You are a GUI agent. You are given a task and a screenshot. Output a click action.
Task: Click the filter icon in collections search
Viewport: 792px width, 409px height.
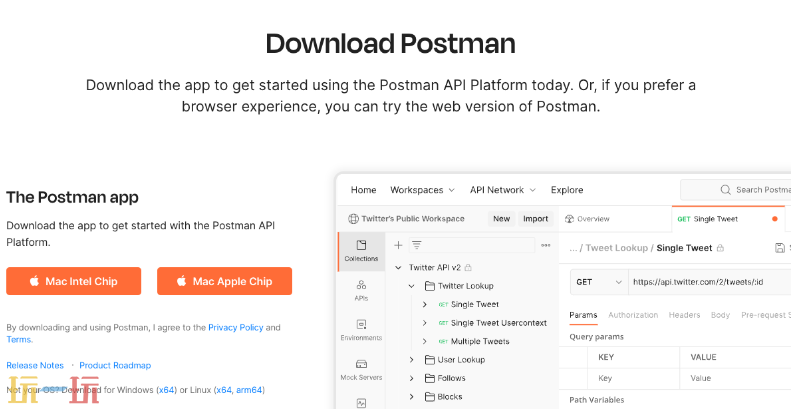(x=417, y=245)
